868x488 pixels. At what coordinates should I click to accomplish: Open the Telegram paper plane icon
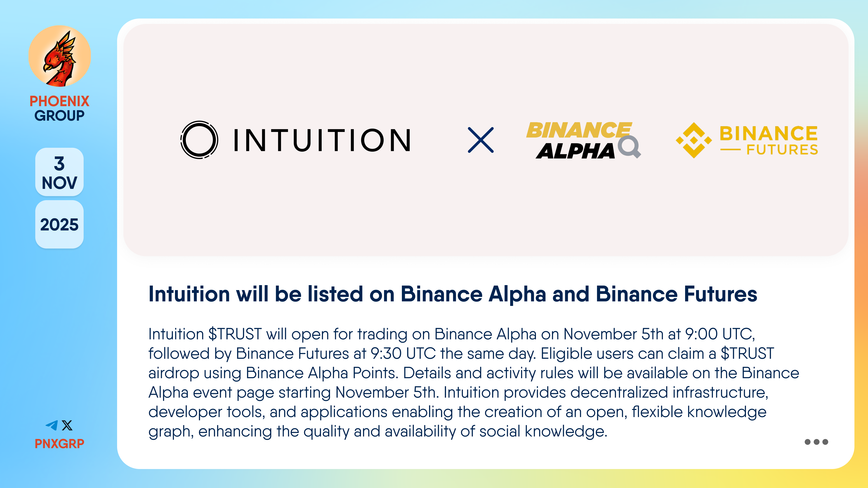pyautogui.click(x=52, y=425)
